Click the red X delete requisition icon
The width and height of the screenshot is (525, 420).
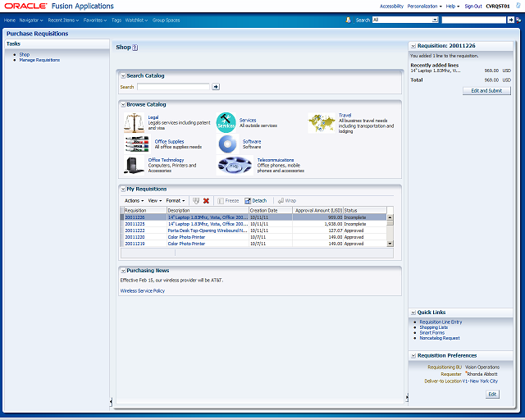206,201
